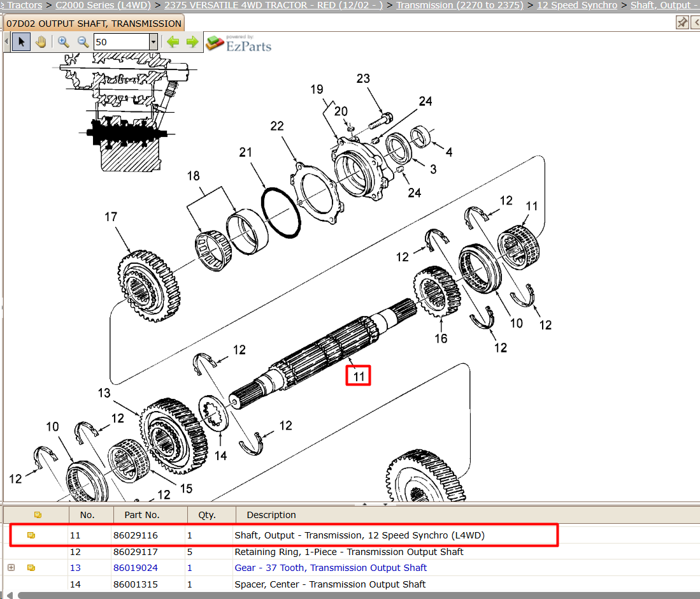Click the transmission overview thumbnail drawing
This screenshot has height=599, width=700.
[125, 112]
